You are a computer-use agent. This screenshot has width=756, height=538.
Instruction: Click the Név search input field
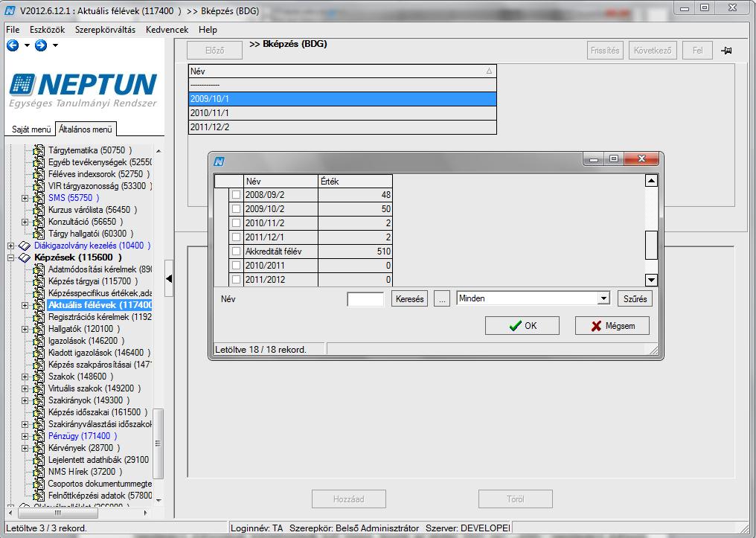pos(365,299)
